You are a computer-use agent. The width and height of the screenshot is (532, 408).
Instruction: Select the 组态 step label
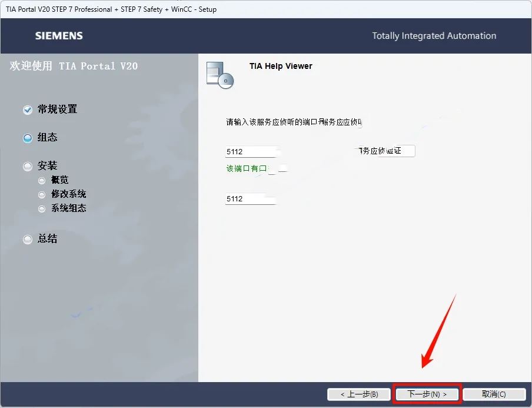pyautogui.click(x=48, y=138)
